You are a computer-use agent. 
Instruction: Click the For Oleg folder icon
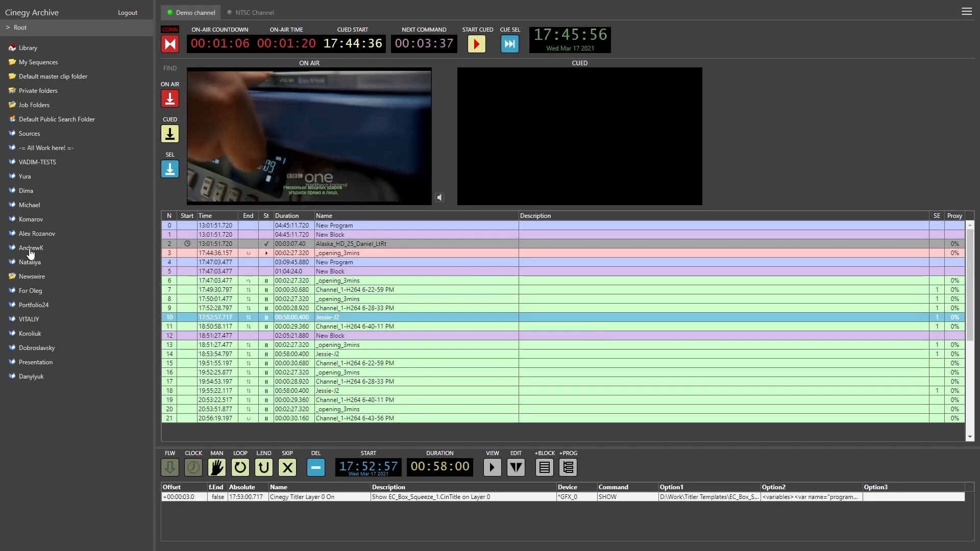coord(12,290)
